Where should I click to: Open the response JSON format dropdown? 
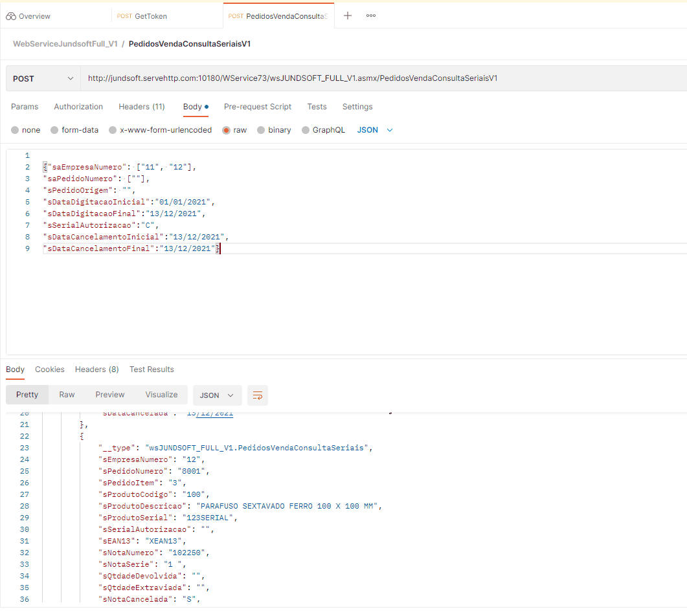[x=217, y=395]
